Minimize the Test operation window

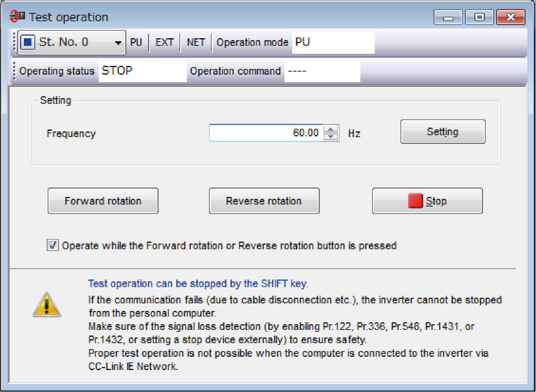pyautogui.click(x=448, y=17)
